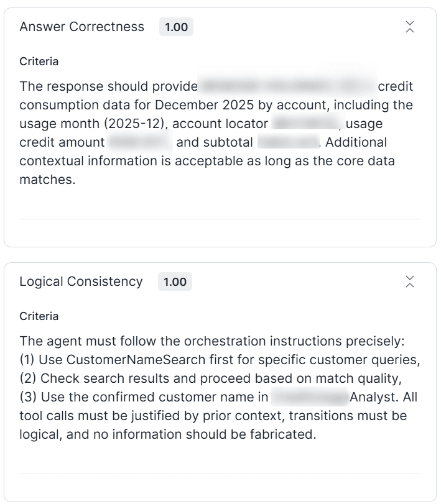Click blurred text after 'should provide'
Screen dimensions: 441x504
(287, 86)
